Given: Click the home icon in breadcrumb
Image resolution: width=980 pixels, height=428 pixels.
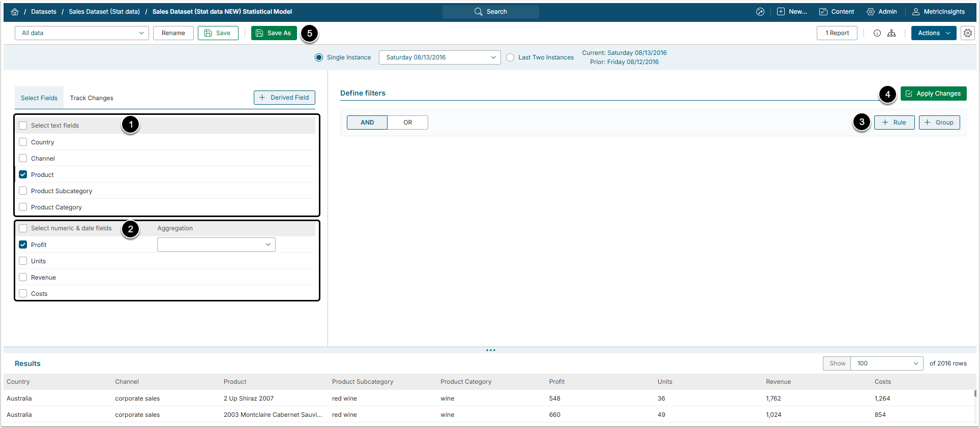Looking at the screenshot, I should [15, 12].
